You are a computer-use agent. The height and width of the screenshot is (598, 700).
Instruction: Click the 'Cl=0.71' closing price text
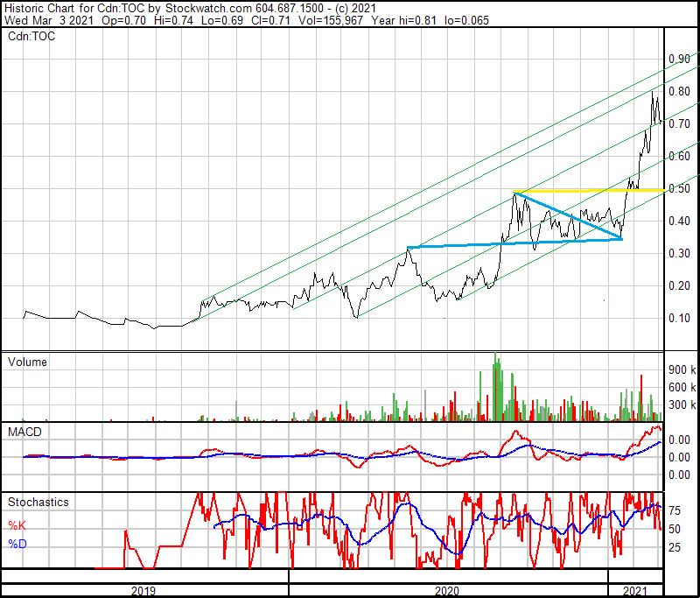[x=270, y=20]
